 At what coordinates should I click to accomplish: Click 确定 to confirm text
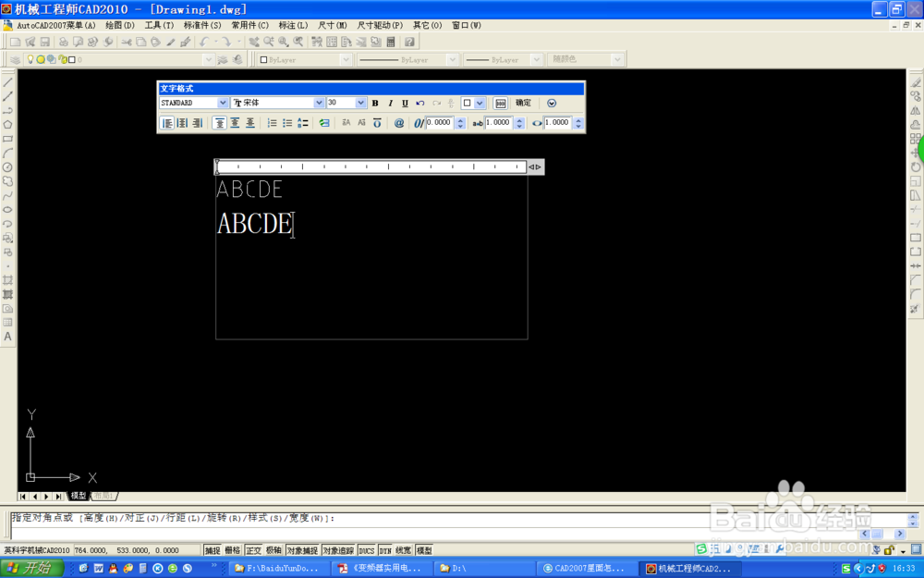pos(523,103)
